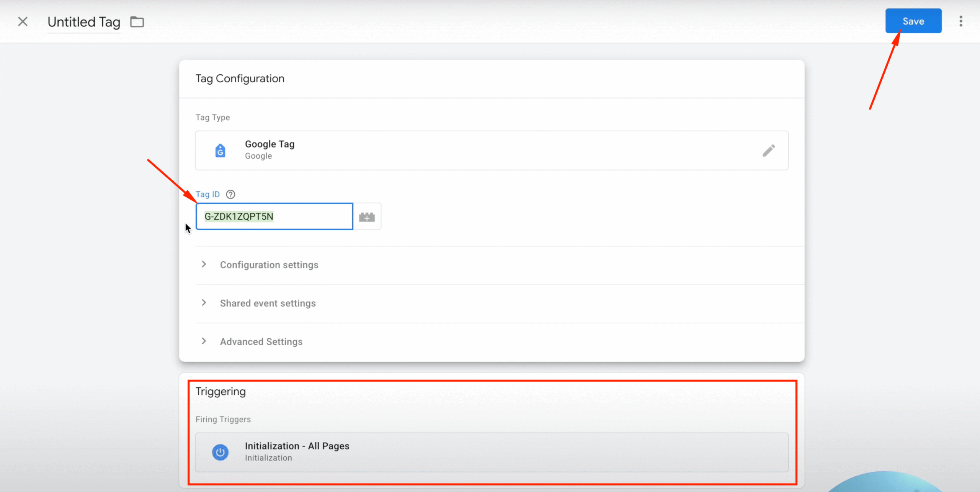This screenshot has width=980, height=492.
Task: Click the Google Tag blue icon
Action: 220,151
